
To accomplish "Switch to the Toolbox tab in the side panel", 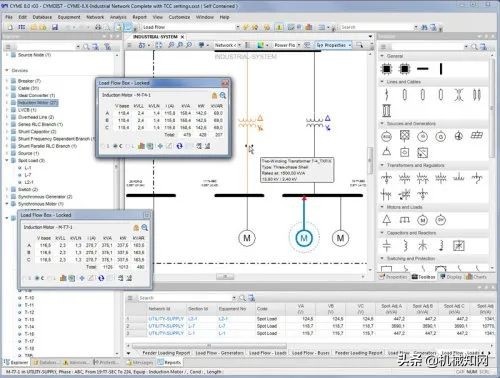I will pos(423,277).
